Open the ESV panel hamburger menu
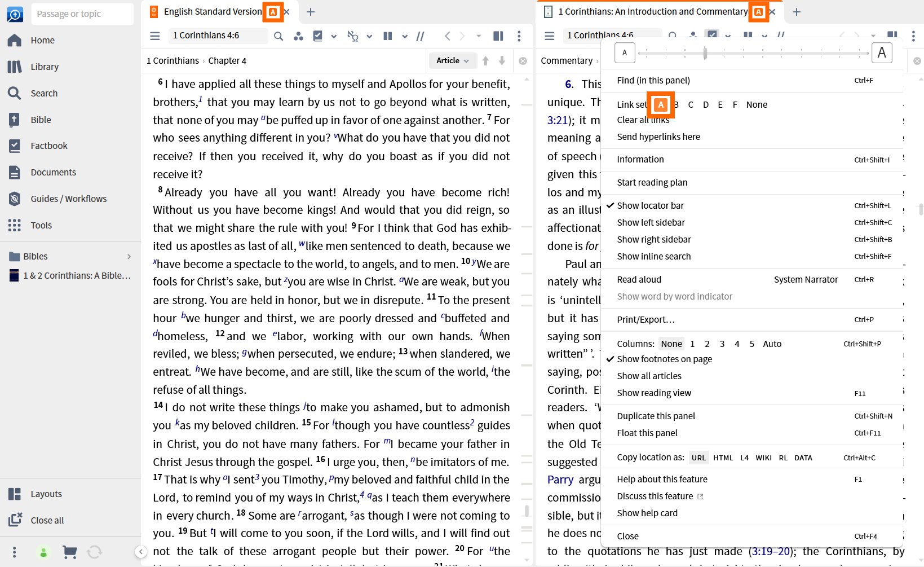Image resolution: width=924 pixels, height=567 pixels. [155, 36]
